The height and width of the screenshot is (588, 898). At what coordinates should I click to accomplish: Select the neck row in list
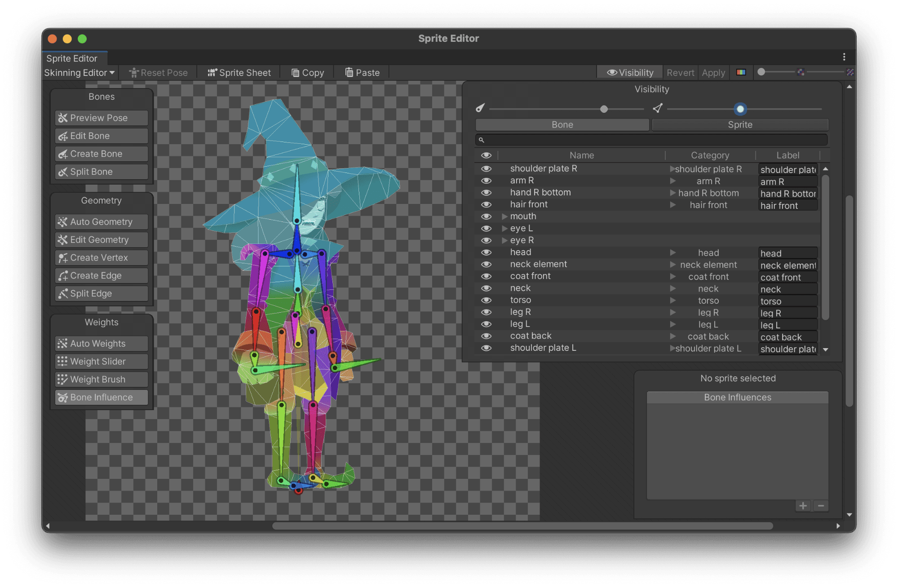pos(647,288)
